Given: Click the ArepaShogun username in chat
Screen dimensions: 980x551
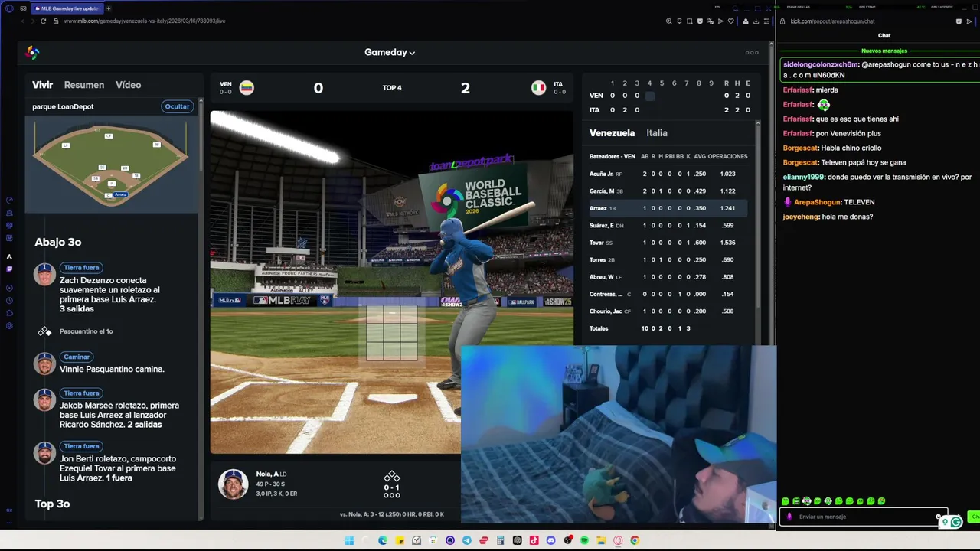Looking at the screenshot, I should coord(818,202).
